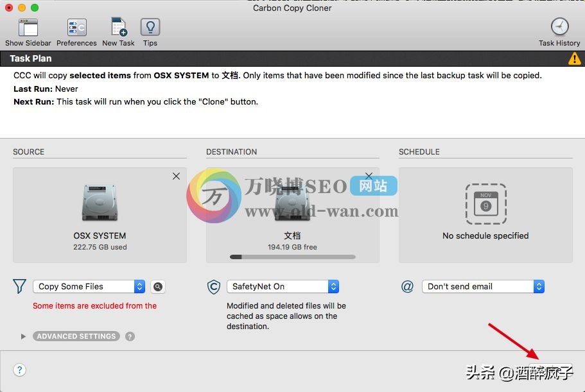Click the bottom-left help question mark
Screen dimensions: 585x392
pos(20,370)
